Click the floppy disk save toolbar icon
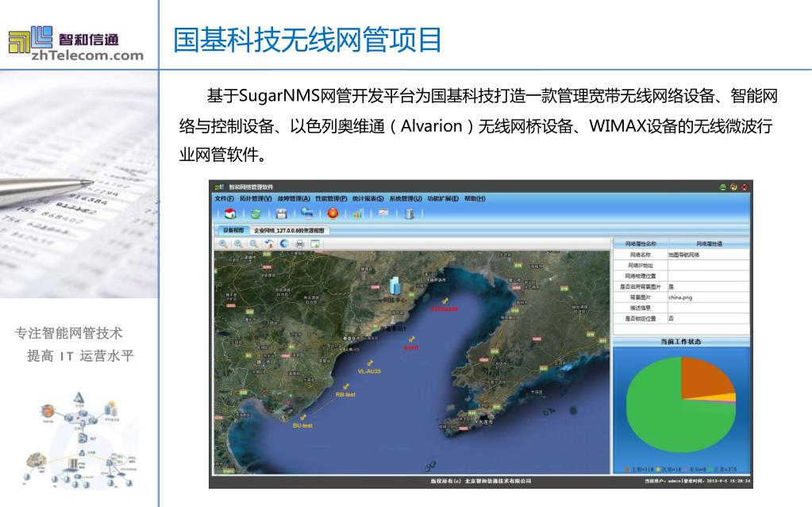The image size is (812, 507). (281, 213)
